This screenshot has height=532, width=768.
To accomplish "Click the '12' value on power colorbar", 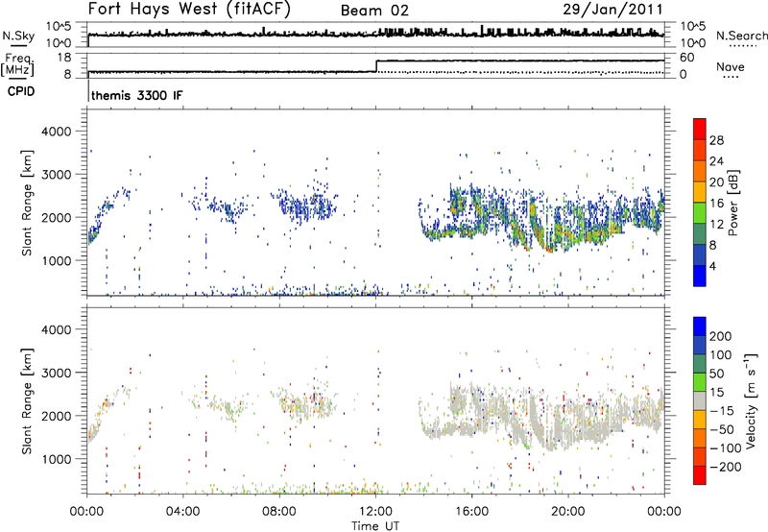I will [x=716, y=224].
